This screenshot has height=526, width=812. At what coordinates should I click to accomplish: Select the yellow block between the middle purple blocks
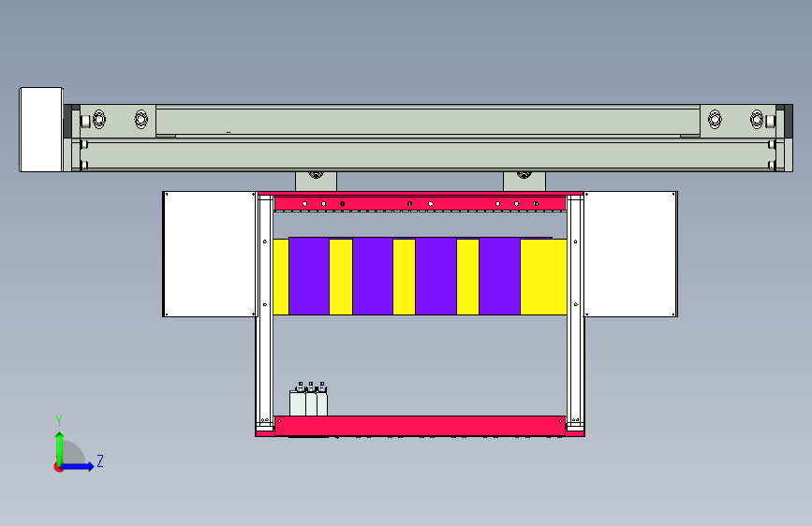point(404,277)
